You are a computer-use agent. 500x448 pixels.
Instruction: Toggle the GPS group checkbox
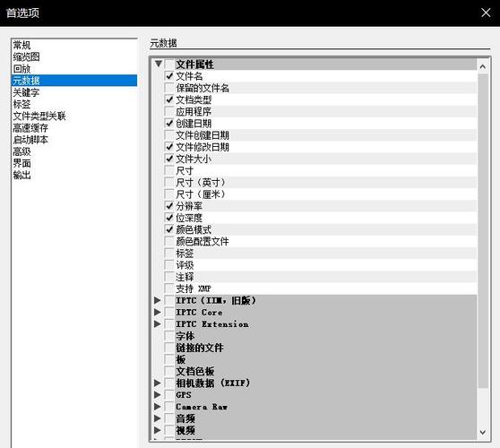(169, 395)
